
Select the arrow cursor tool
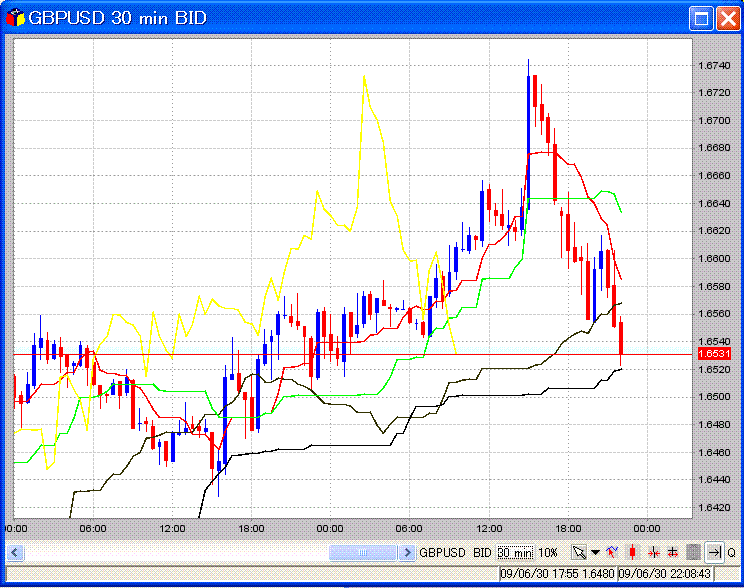(579, 552)
